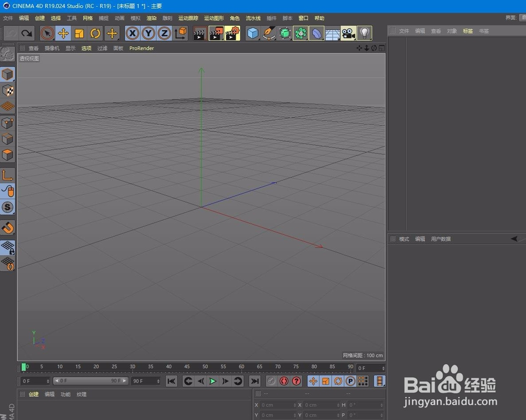This screenshot has width=526, height=420.
Task: Open the 运动图形 menu
Action: click(x=214, y=18)
